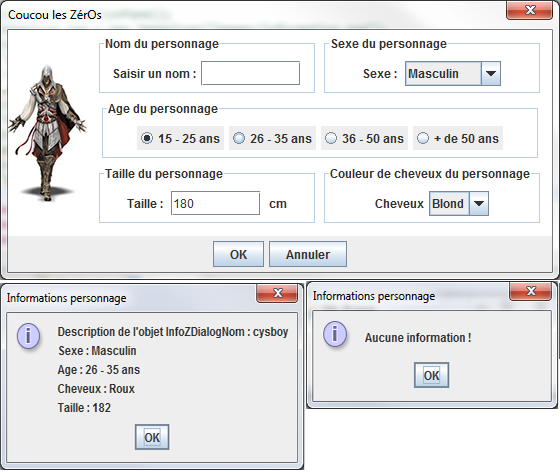This screenshot has height=472, width=560.
Task: Click info icon in cysboy description dialog
Action: tap(29, 336)
